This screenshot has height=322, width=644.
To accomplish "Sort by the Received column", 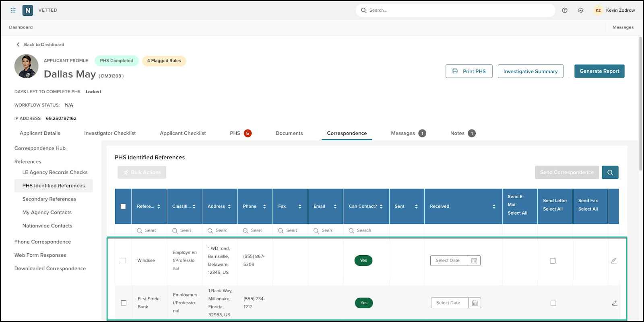I will point(494,207).
